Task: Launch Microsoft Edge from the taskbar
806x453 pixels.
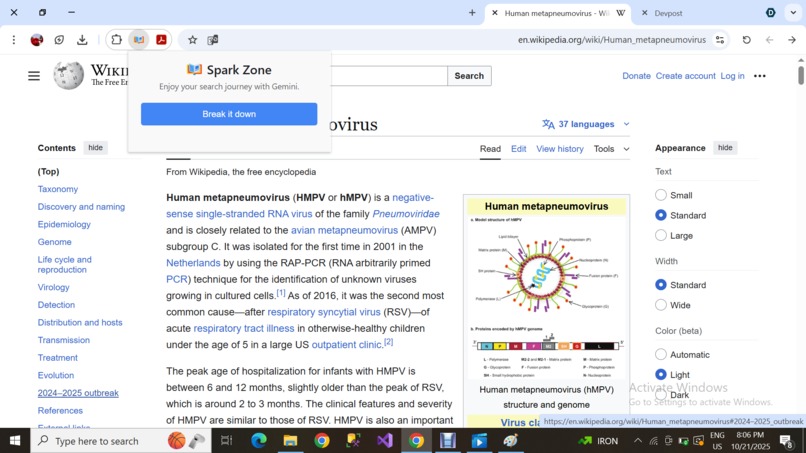Action: point(259,441)
